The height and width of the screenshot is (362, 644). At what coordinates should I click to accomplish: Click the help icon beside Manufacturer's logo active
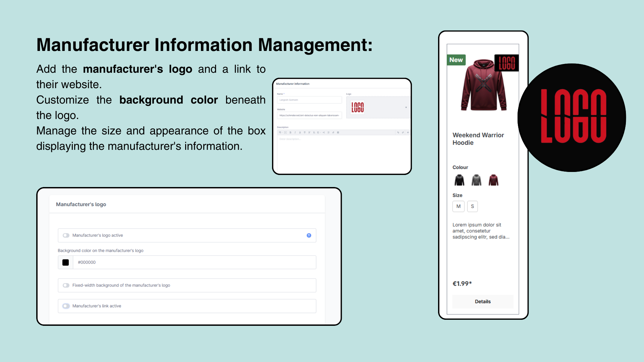click(x=309, y=235)
